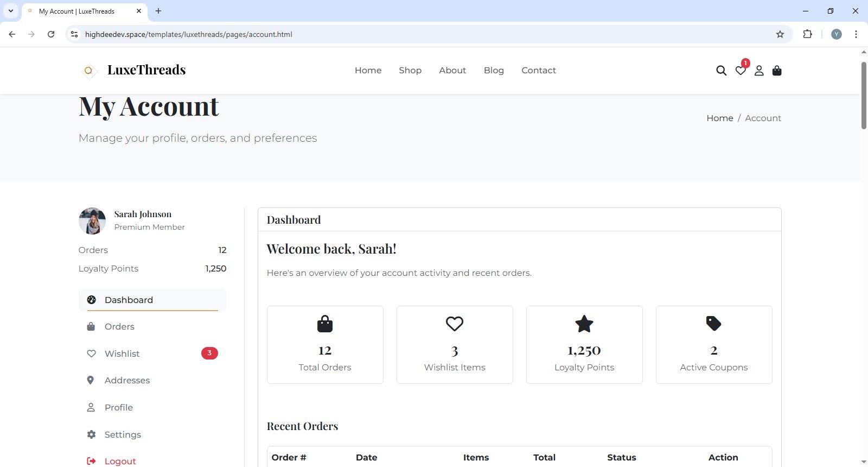Viewport: 868px width, 467px height.
Task: Open the search magnifier icon in header
Action: 721,71
